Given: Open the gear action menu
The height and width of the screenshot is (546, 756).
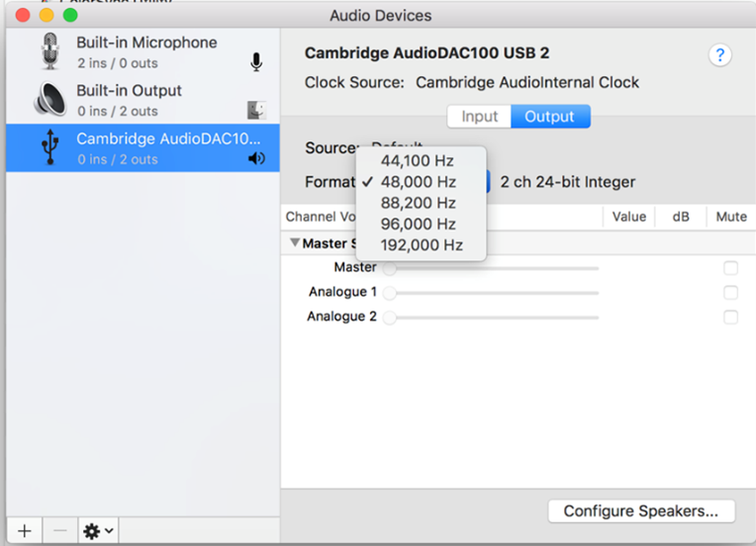Looking at the screenshot, I should coord(98,531).
